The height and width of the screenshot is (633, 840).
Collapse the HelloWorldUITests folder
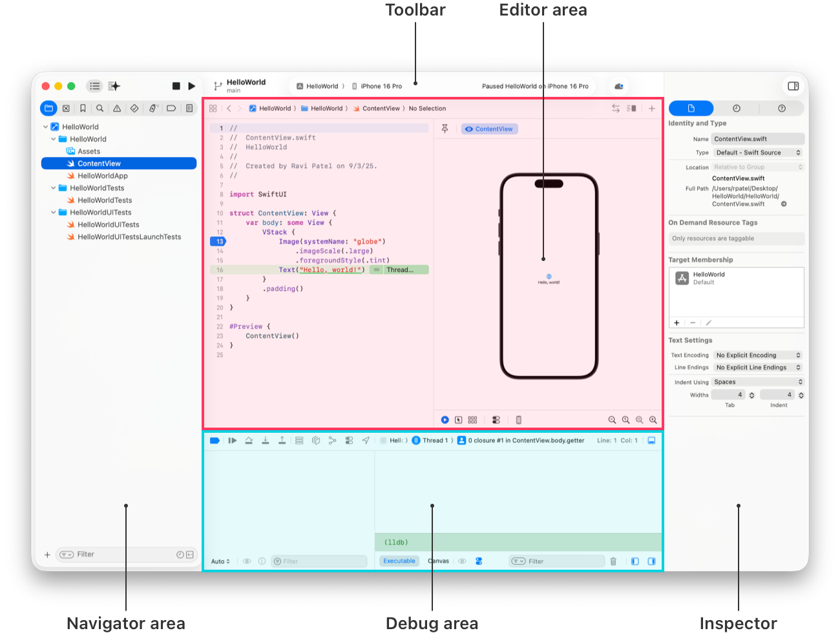coord(54,213)
